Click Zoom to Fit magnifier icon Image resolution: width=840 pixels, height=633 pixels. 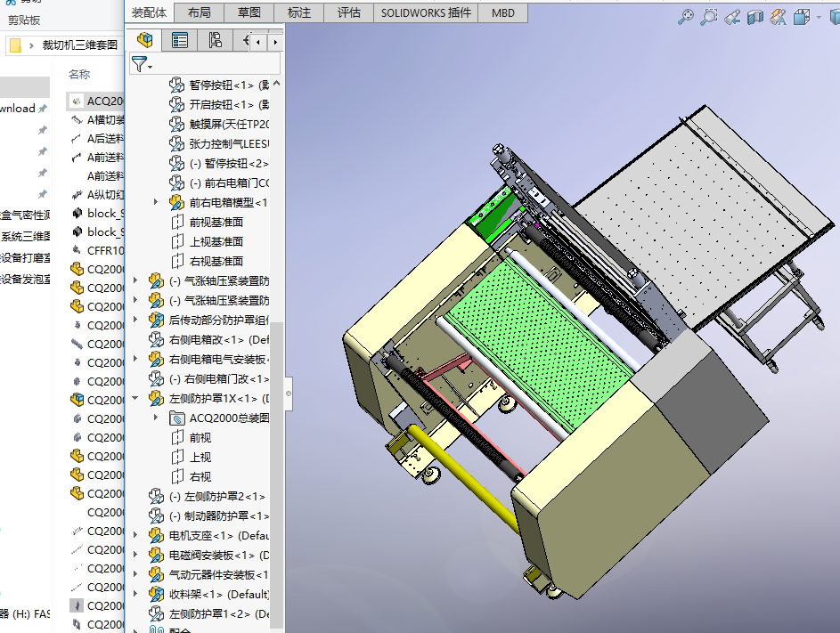(x=685, y=17)
